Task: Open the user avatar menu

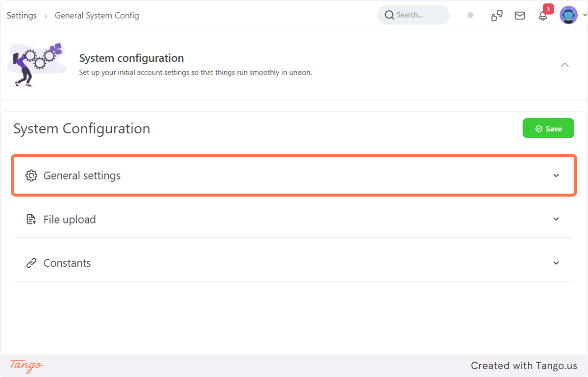Action: pyautogui.click(x=568, y=15)
